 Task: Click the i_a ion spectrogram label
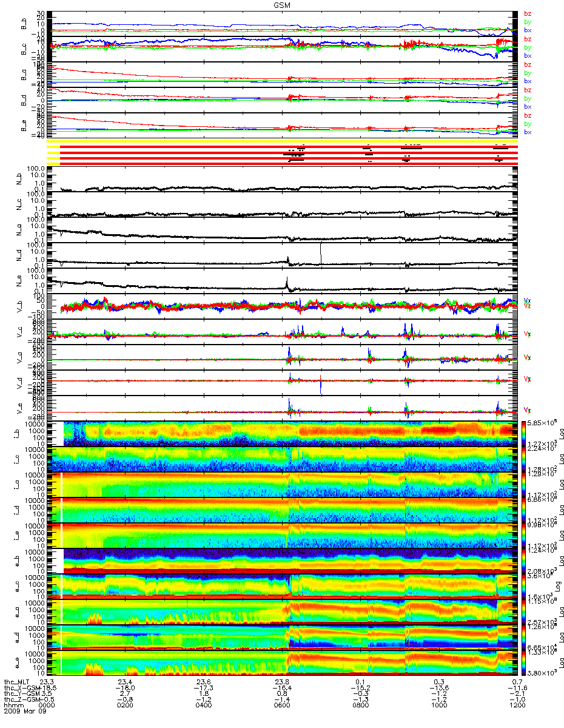click(x=18, y=485)
